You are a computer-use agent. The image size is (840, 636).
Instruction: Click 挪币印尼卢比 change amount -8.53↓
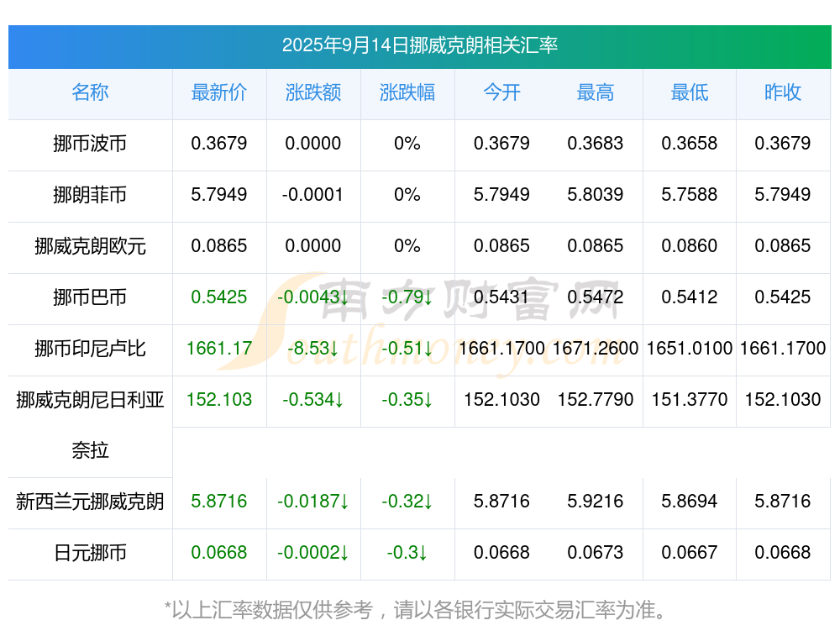point(312,349)
